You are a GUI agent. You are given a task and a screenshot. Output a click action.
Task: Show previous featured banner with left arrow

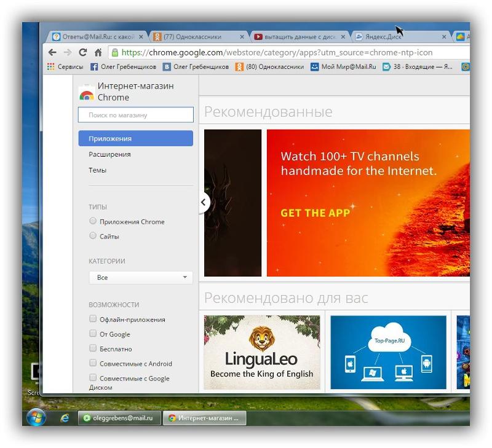204,203
